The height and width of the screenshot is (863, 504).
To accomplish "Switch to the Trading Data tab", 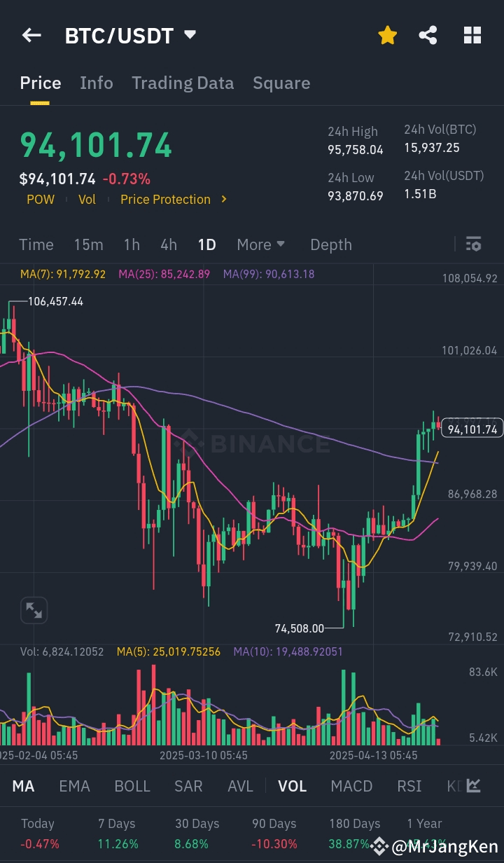I will tap(183, 83).
